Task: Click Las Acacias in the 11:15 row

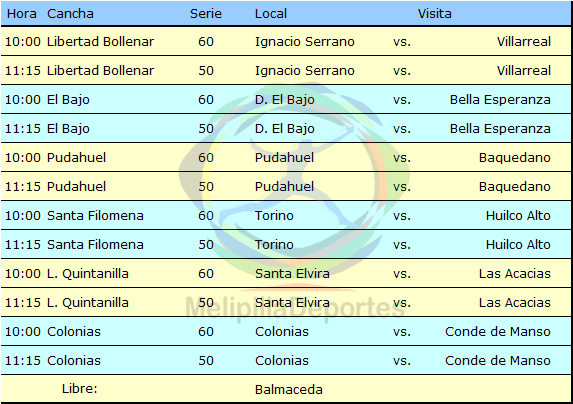Action: coord(515,302)
